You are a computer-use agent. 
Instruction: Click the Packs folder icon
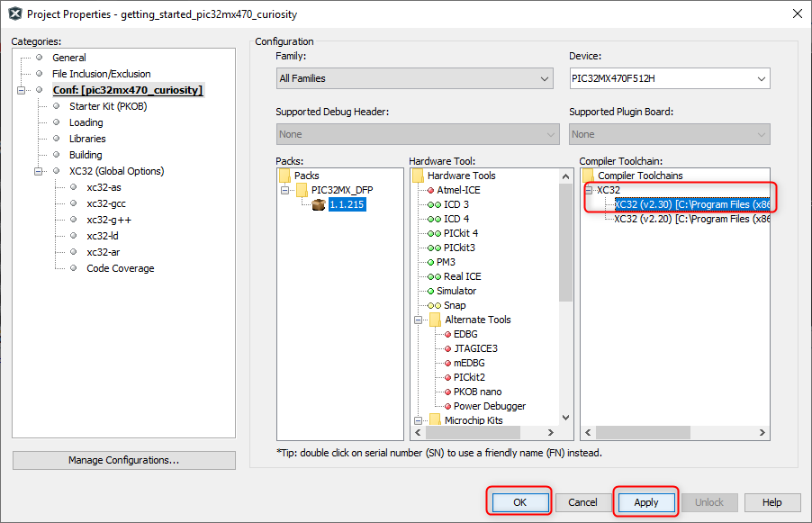pyautogui.click(x=284, y=176)
